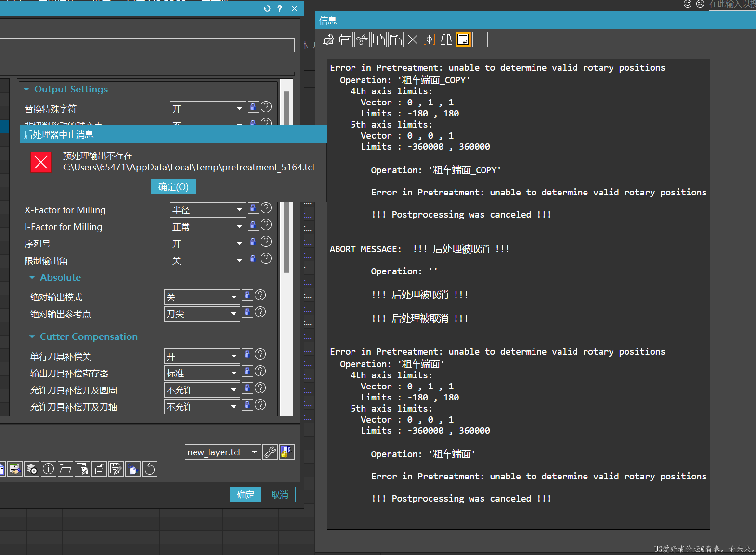Viewport: 756px width, 555px height.
Task: Click the sad face feedback icon
Action: [x=700, y=4]
